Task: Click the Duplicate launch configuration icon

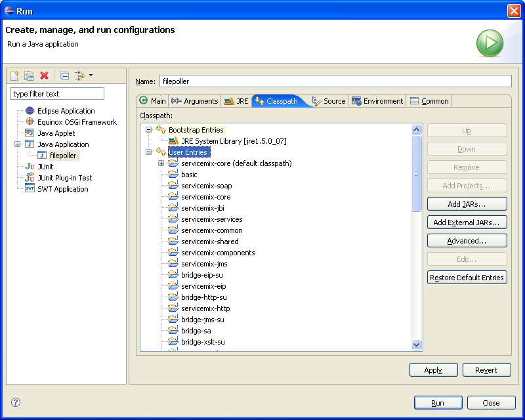Action: (x=29, y=76)
